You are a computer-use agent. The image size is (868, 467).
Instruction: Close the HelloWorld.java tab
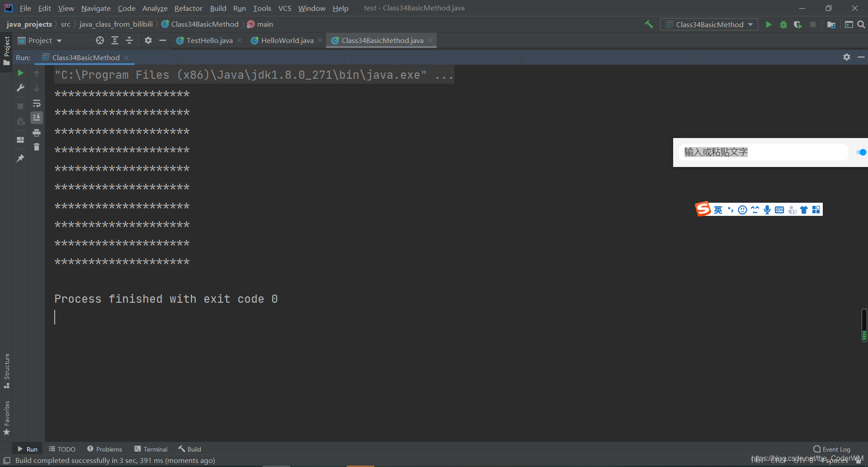[x=320, y=40]
